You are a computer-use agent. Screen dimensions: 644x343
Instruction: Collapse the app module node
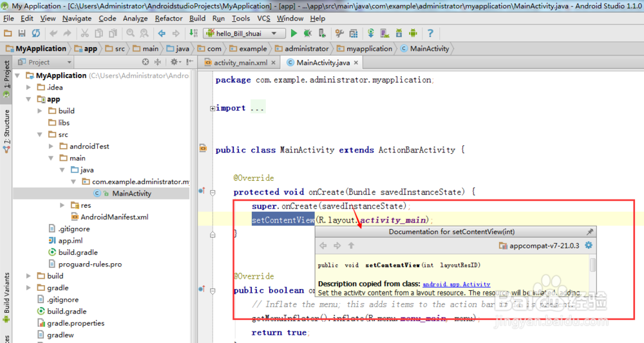28,99
